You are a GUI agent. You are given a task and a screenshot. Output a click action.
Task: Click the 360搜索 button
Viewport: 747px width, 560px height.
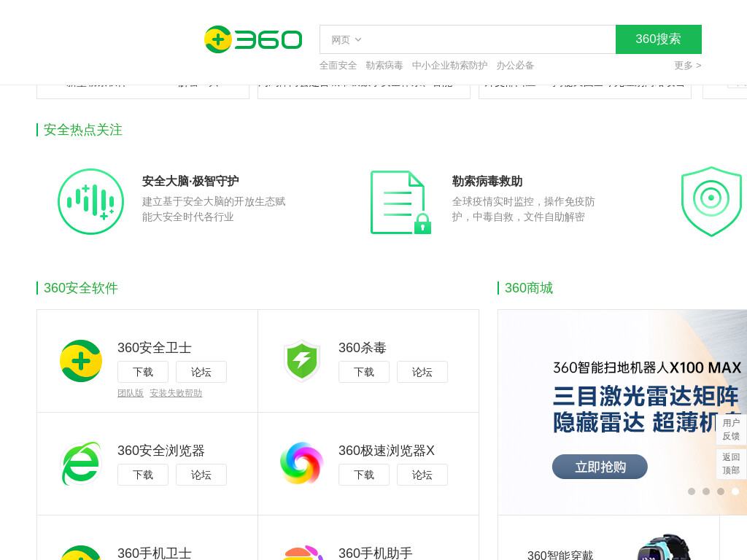coord(659,39)
